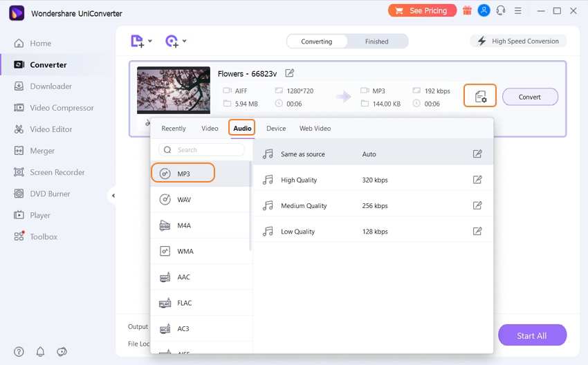This screenshot has height=365, width=588.
Task: Expand add files dropdown arrow
Action: click(150, 41)
